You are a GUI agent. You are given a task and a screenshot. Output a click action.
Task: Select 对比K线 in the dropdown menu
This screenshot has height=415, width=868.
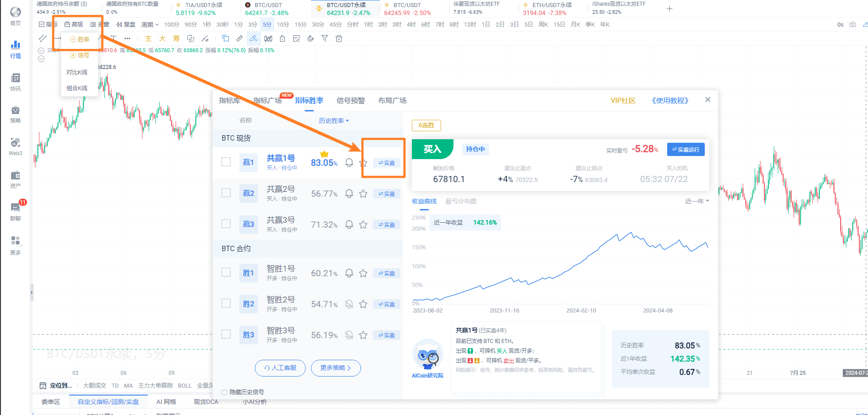click(77, 72)
